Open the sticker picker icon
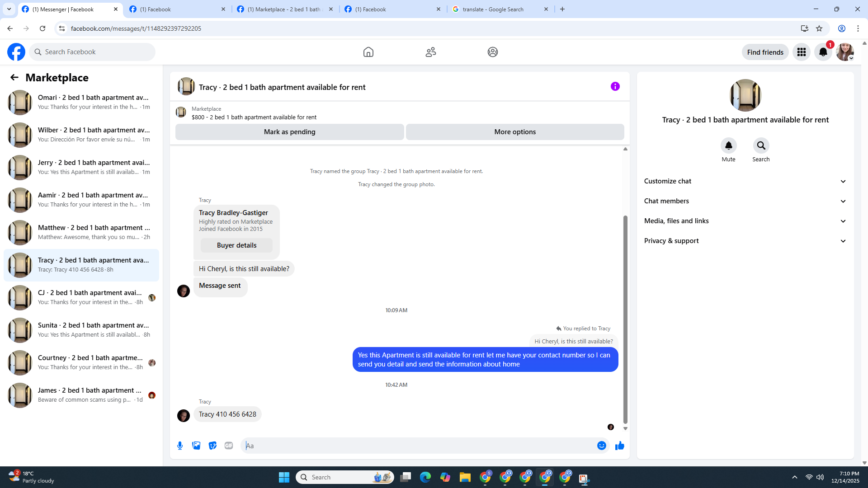Screen dimensions: 868x488 click(x=212, y=446)
